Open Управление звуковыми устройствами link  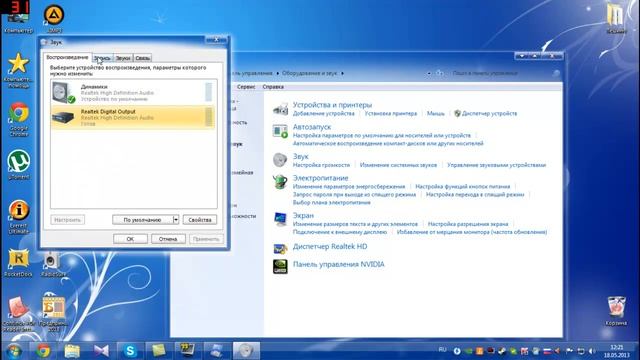point(496,165)
